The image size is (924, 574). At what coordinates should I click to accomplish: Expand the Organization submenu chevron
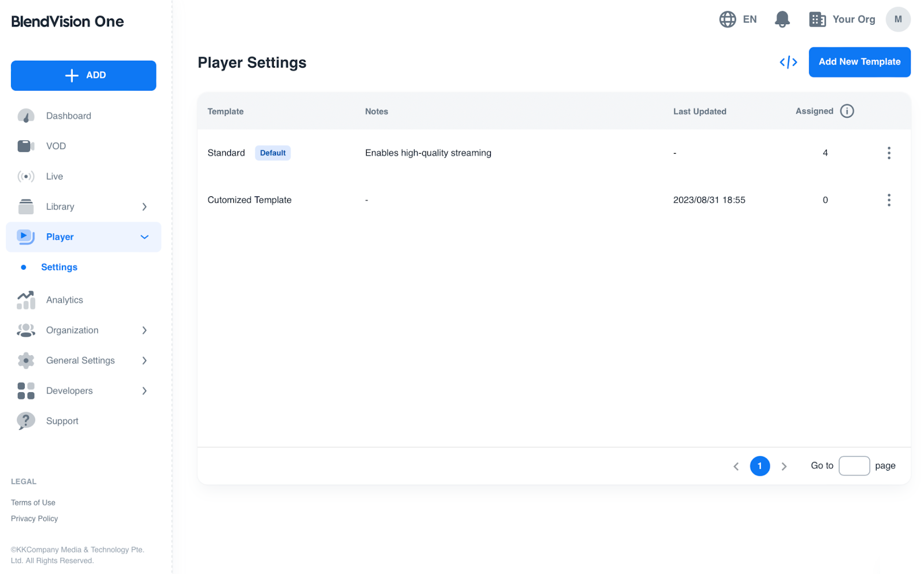point(144,330)
